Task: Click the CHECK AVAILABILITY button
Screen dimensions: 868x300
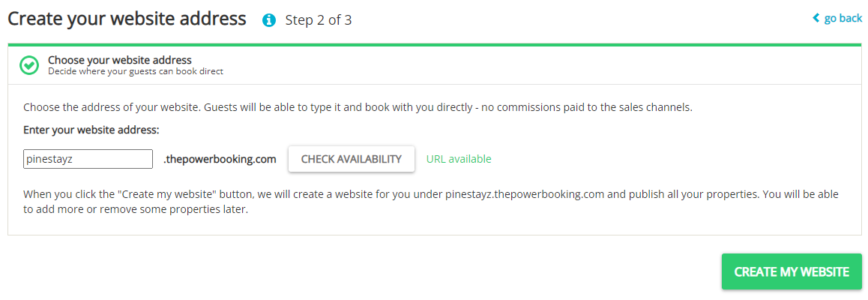Action: coord(352,159)
